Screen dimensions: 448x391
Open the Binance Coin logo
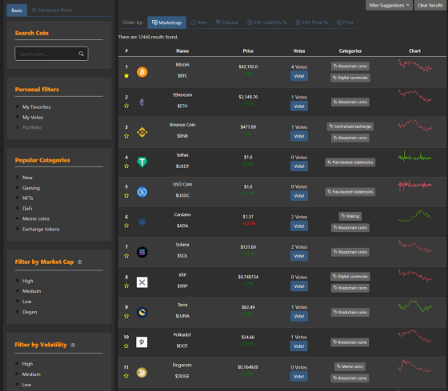(x=142, y=132)
